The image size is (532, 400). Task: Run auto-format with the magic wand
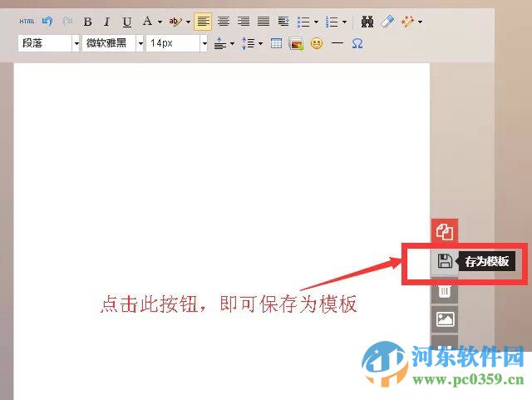pyautogui.click(x=407, y=22)
